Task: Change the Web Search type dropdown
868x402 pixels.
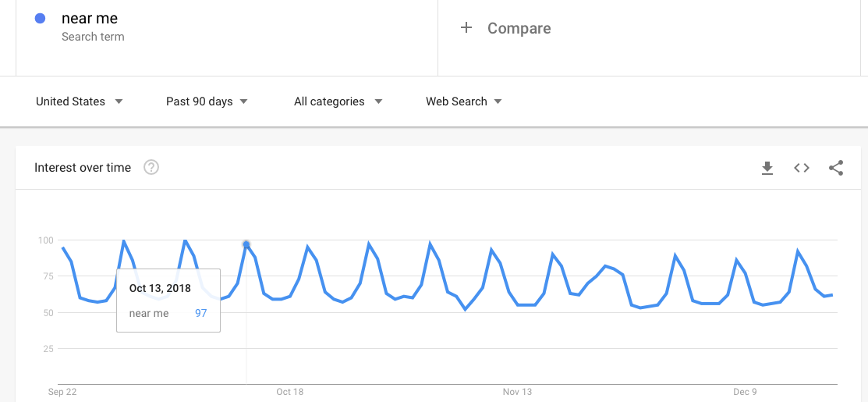Action: (464, 101)
